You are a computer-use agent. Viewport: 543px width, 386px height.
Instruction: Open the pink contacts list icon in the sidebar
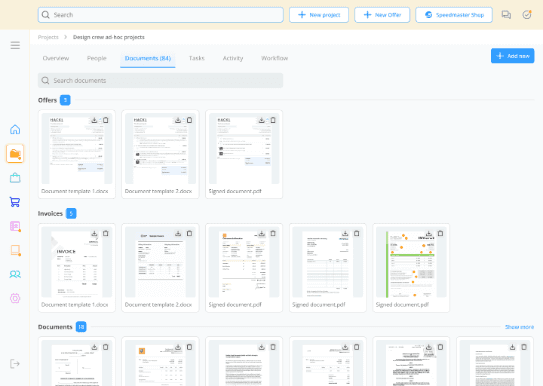15,226
